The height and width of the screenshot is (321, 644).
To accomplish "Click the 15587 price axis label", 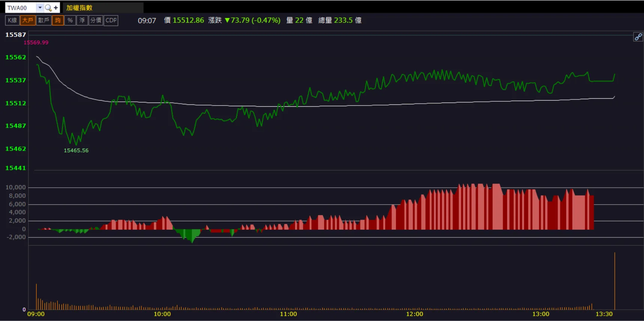I will pos(16,35).
